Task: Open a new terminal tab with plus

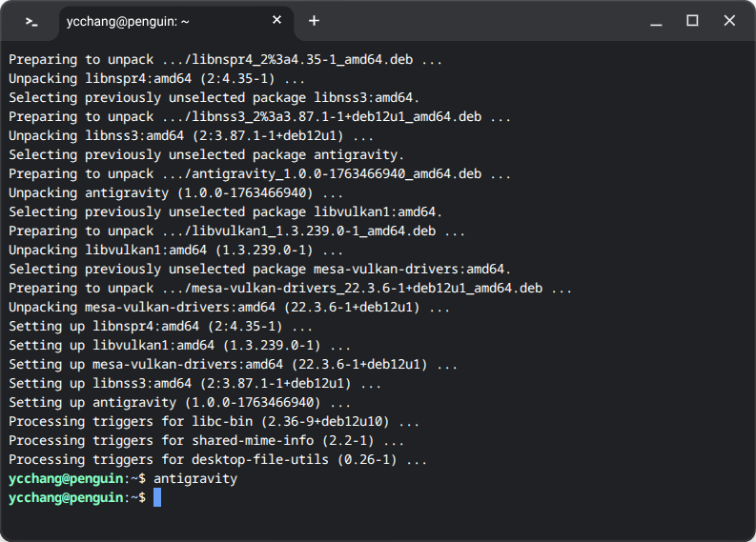Action: tap(314, 21)
